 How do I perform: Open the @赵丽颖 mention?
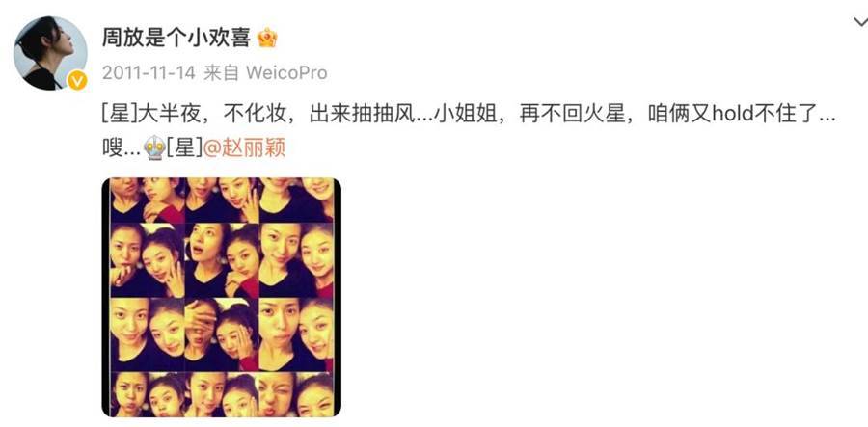[245, 147]
